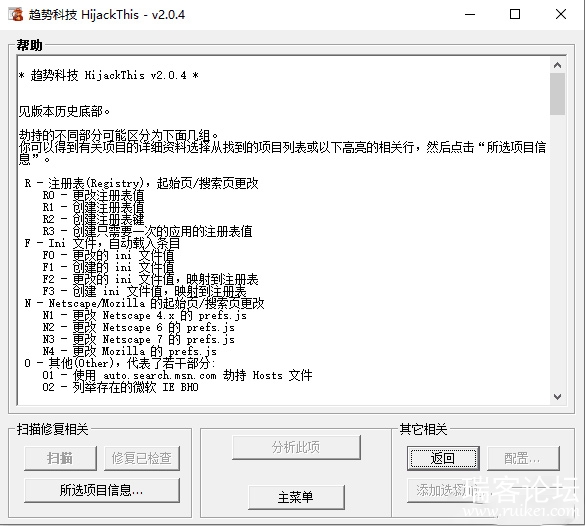585x526 pixels.
Task: Click the 分析此项 button
Action: (x=296, y=447)
